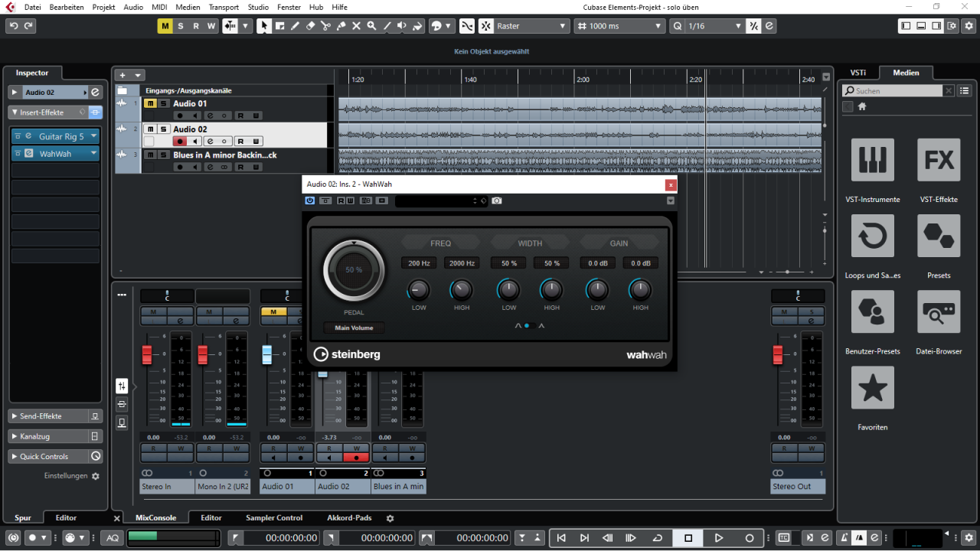Switch to the VSTi tab
The width and height of the screenshot is (980, 551).
click(858, 73)
